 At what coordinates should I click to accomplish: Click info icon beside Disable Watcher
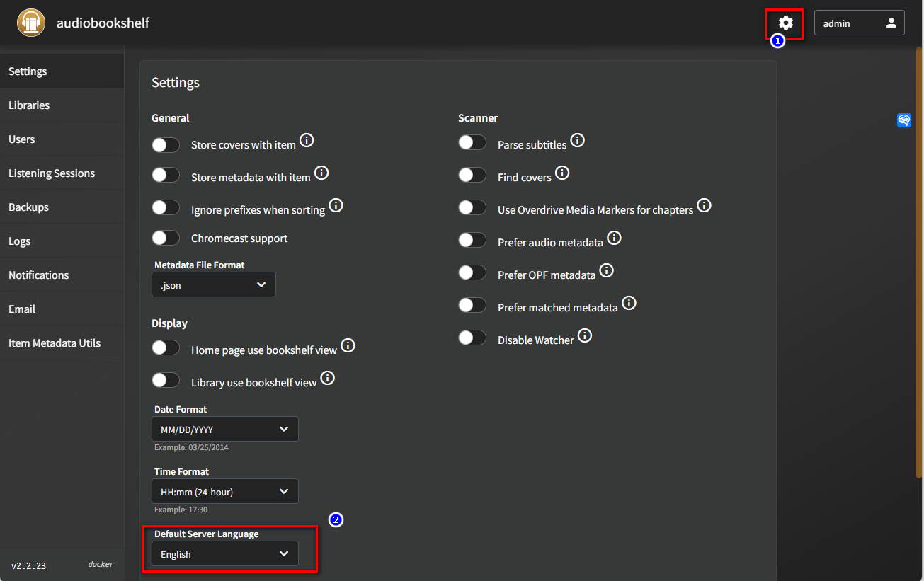(x=585, y=335)
